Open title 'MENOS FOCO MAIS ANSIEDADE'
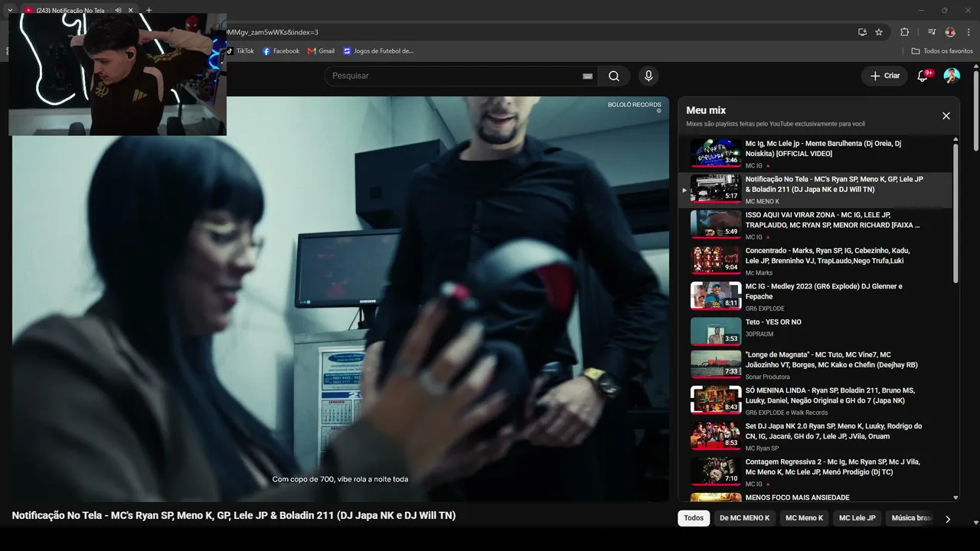980x551 pixels. pos(798,497)
